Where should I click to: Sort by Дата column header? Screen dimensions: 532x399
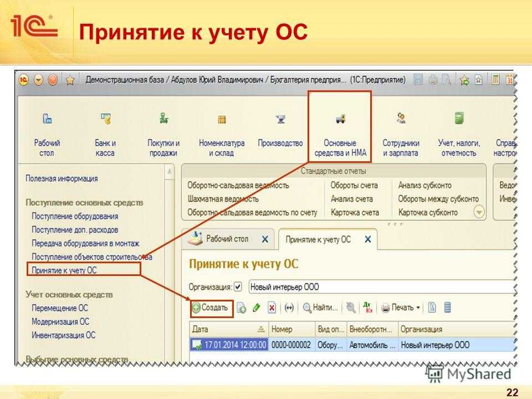pos(229,329)
